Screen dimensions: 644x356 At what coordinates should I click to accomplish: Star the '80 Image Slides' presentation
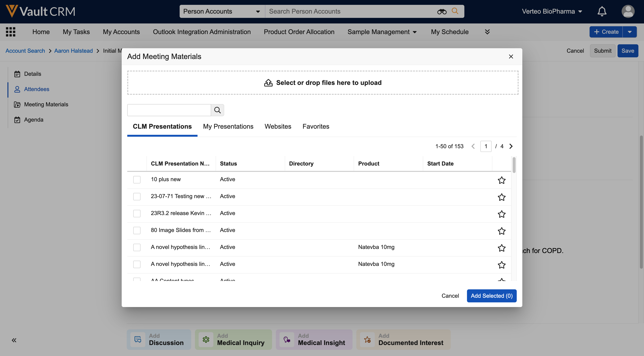501,231
